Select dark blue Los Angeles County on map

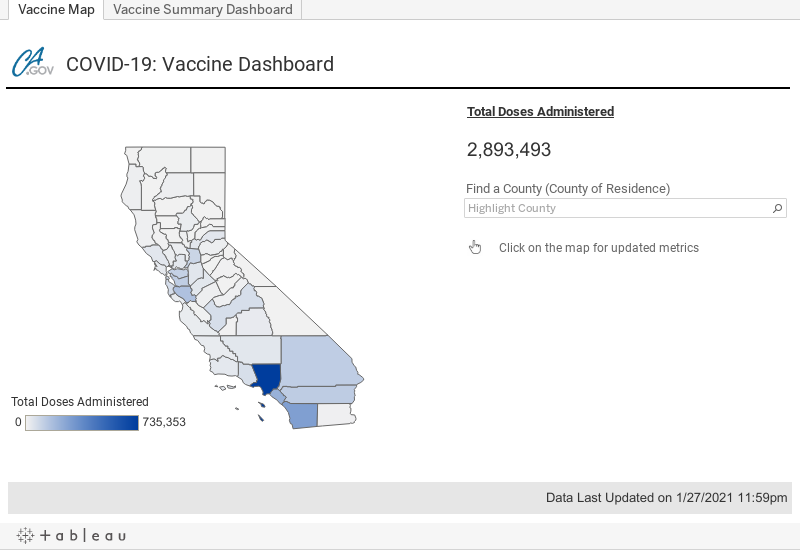pos(267,377)
